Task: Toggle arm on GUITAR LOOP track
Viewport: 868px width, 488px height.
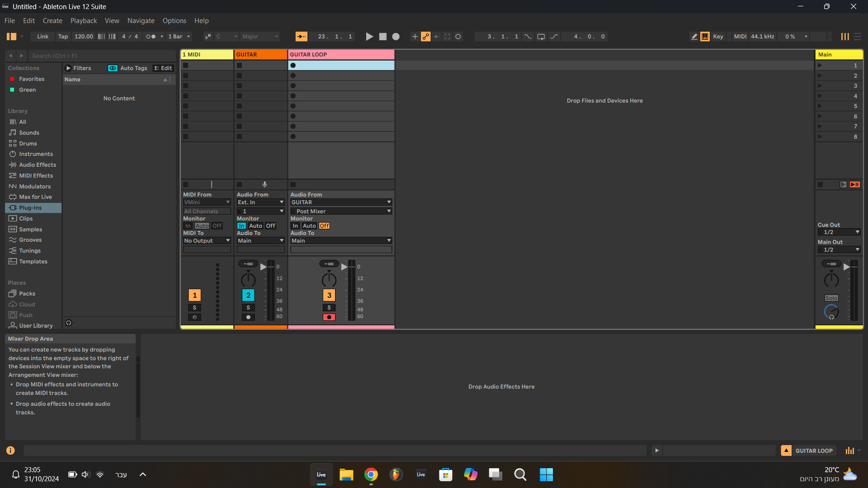Action: click(x=329, y=317)
